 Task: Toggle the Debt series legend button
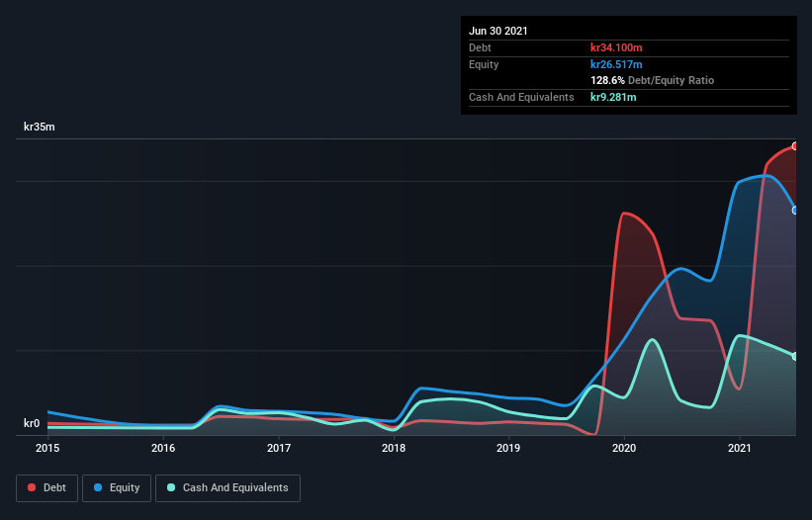pos(47,488)
